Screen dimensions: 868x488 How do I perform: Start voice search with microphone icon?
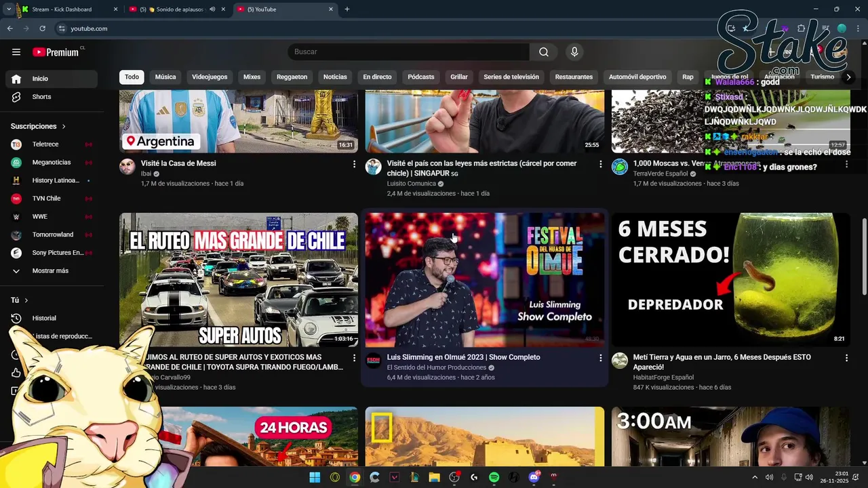[574, 52]
